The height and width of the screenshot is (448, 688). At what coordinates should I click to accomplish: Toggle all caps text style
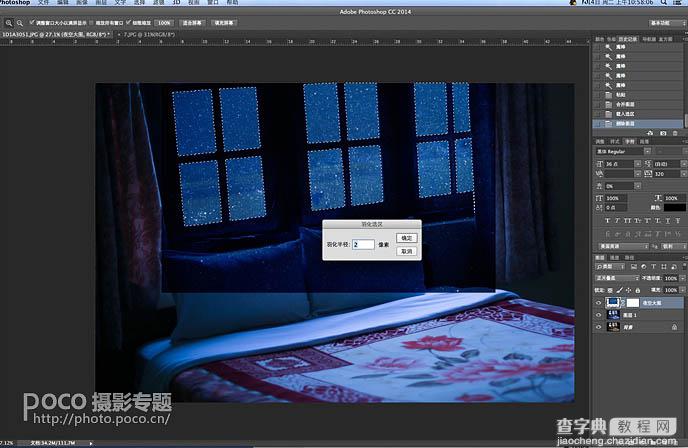(628, 220)
